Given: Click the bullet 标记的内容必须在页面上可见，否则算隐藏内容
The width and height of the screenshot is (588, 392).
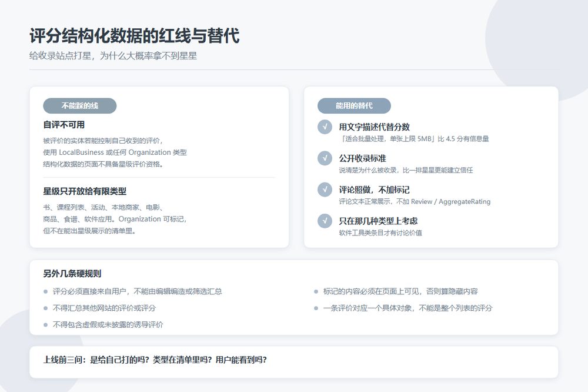Looking at the screenshot, I should (x=400, y=291).
